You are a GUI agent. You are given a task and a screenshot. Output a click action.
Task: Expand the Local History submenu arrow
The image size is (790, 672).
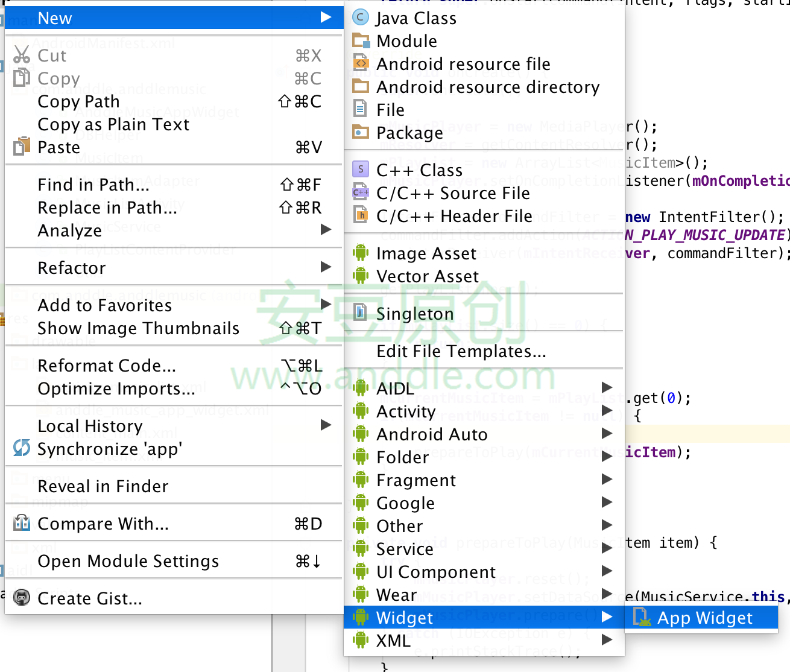(326, 425)
